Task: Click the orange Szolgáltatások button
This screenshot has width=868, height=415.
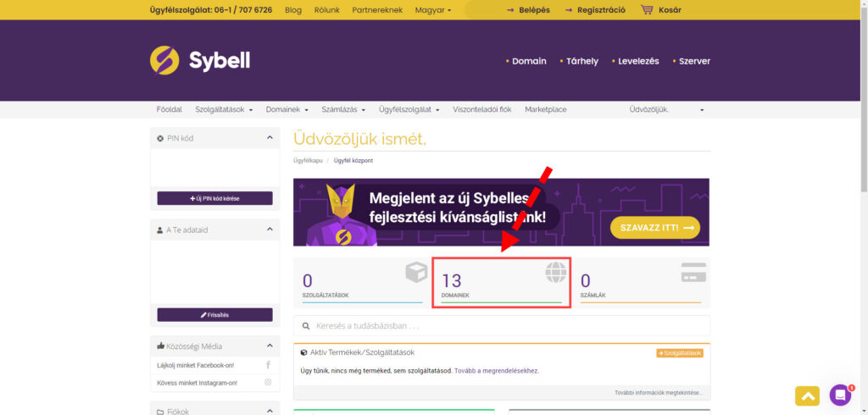Action: (x=680, y=352)
